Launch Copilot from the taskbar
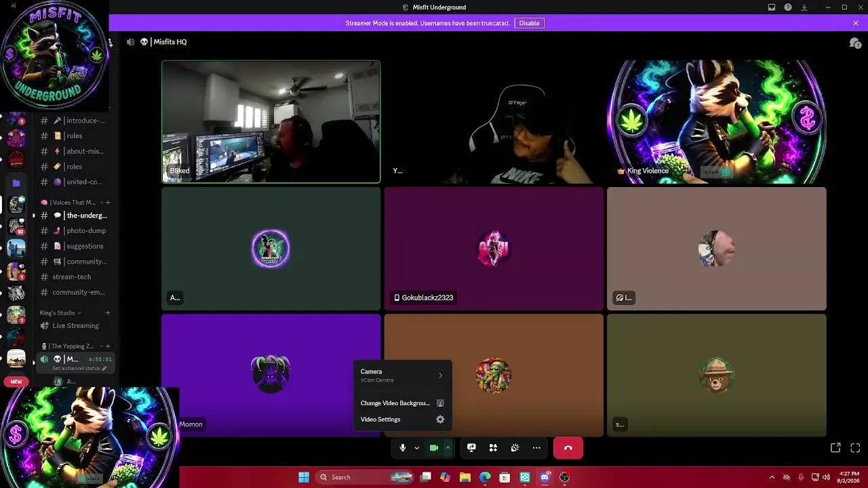The width and height of the screenshot is (868, 488). click(445, 477)
